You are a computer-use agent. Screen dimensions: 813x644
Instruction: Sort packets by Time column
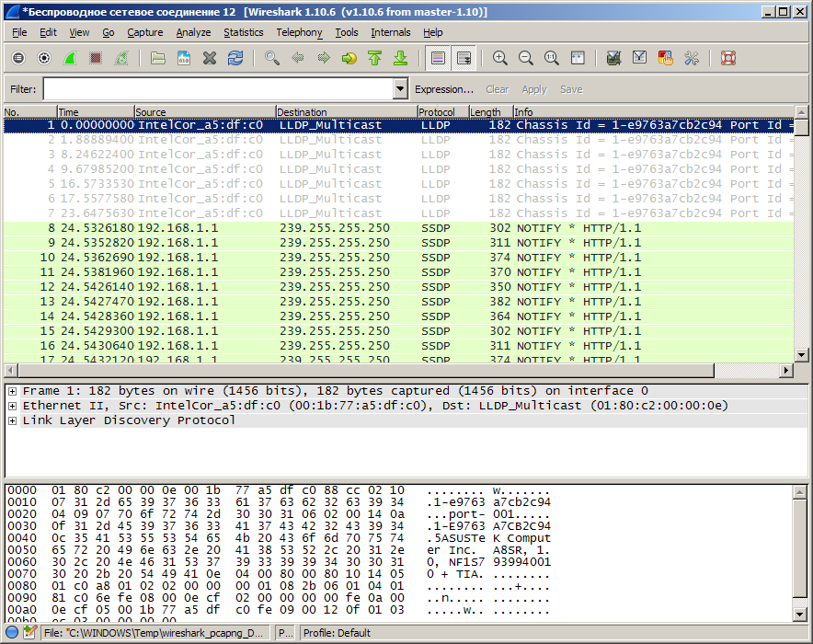pyautogui.click(x=96, y=112)
